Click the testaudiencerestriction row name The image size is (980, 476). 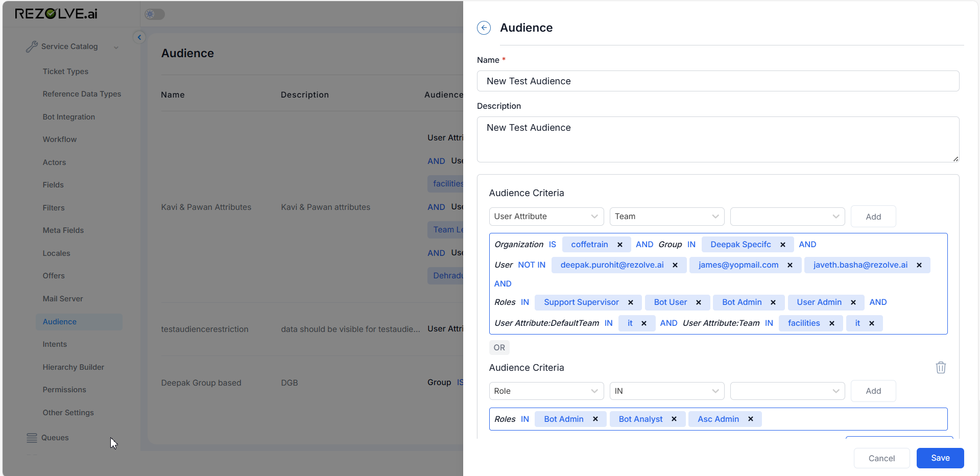(205, 329)
